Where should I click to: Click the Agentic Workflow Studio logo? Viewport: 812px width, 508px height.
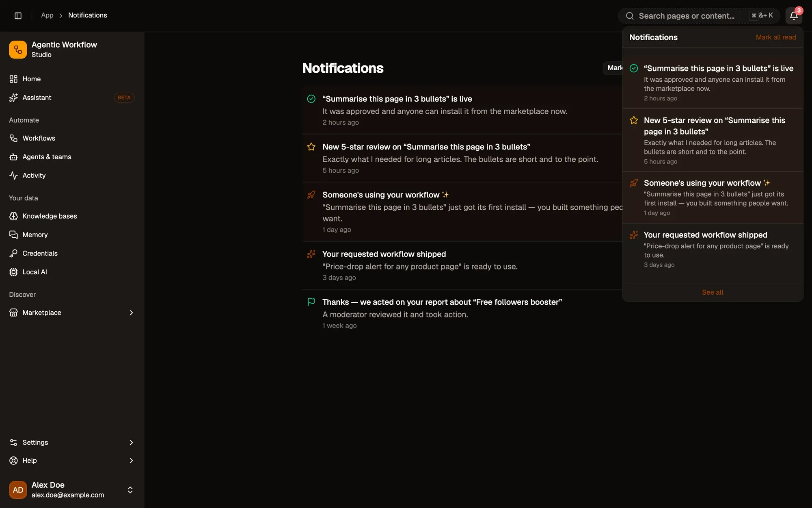point(18,50)
